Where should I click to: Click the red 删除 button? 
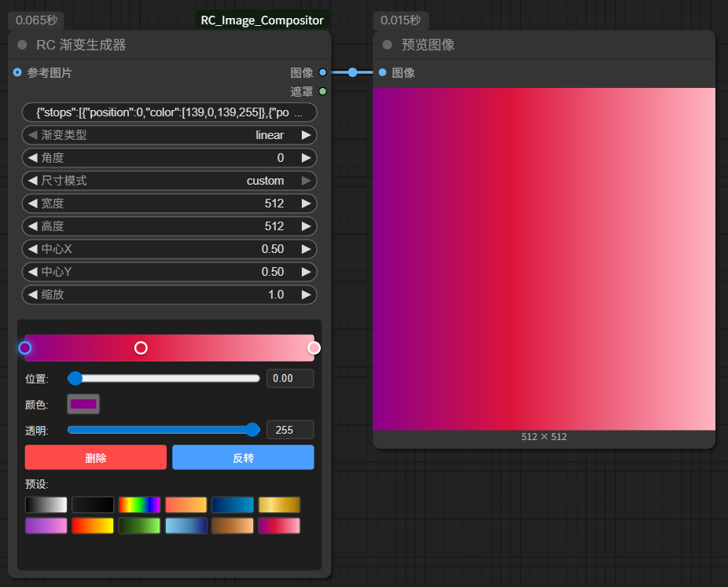[x=96, y=457]
